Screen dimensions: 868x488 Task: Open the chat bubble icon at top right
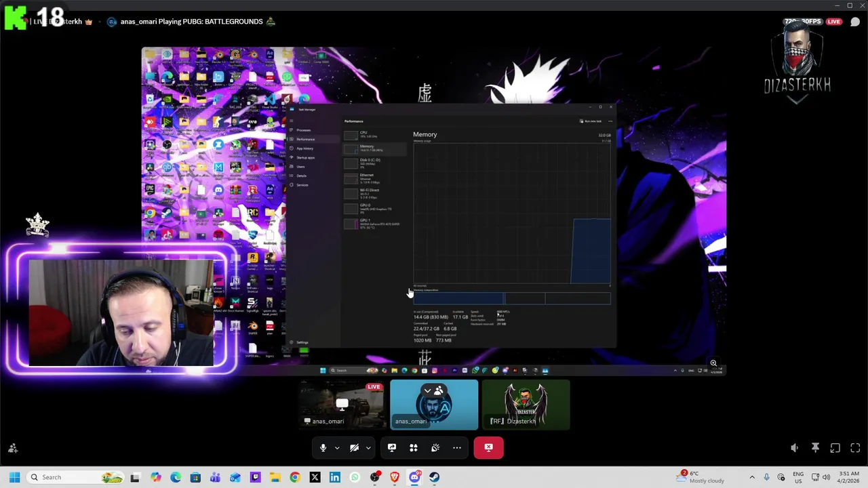click(855, 22)
